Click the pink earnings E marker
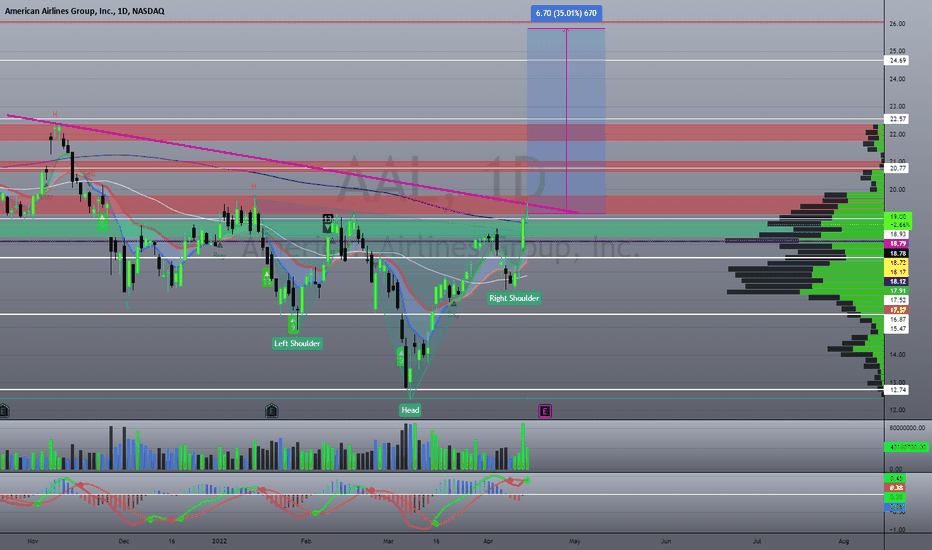932x550 pixels. [x=544, y=410]
